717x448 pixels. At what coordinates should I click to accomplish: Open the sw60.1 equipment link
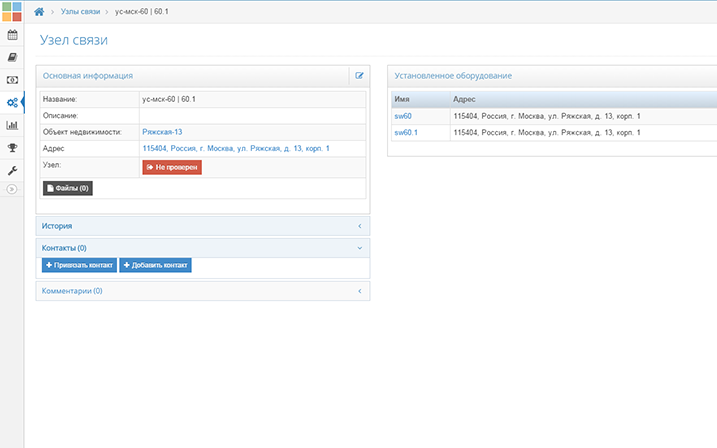[406, 132]
